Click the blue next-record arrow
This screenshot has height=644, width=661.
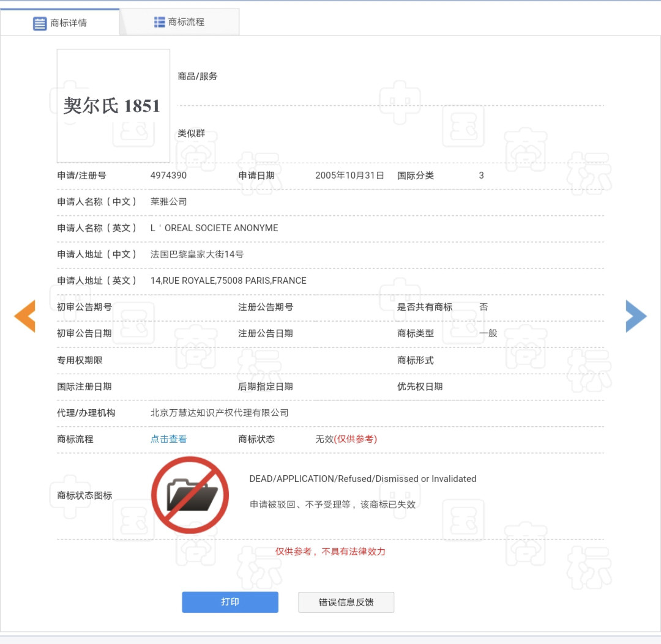click(x=637, y=316)
